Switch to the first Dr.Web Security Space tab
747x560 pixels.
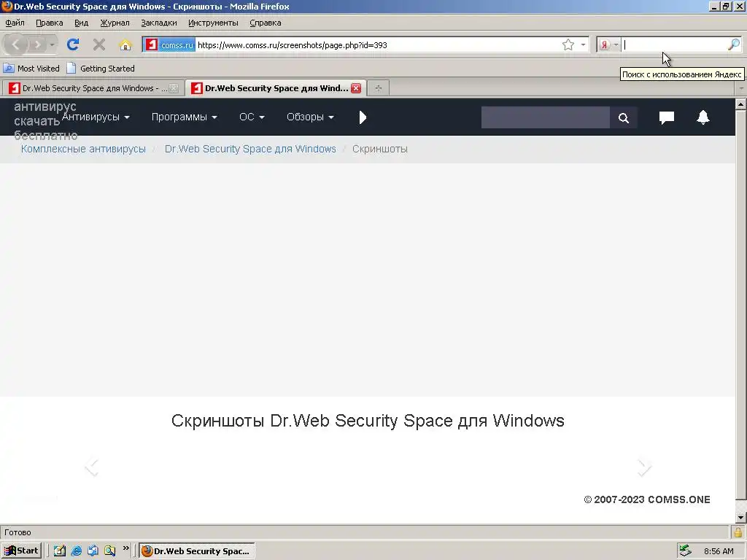click(93, 88)
